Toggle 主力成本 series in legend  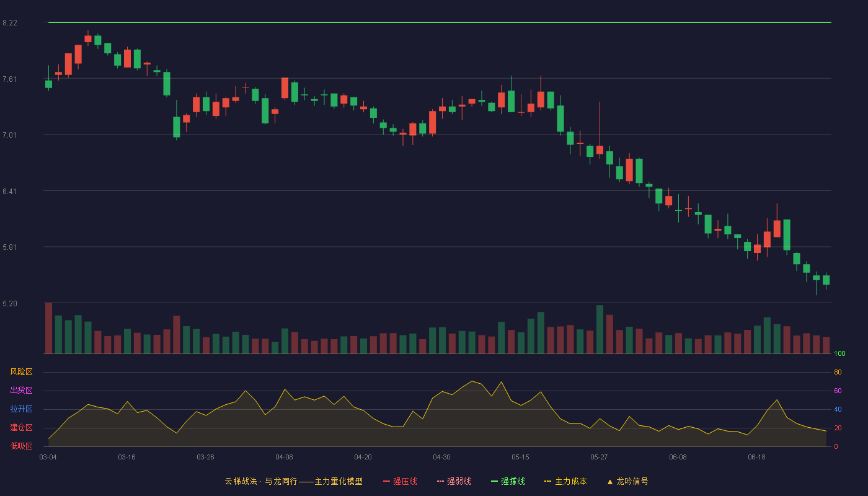click(565, 481)
